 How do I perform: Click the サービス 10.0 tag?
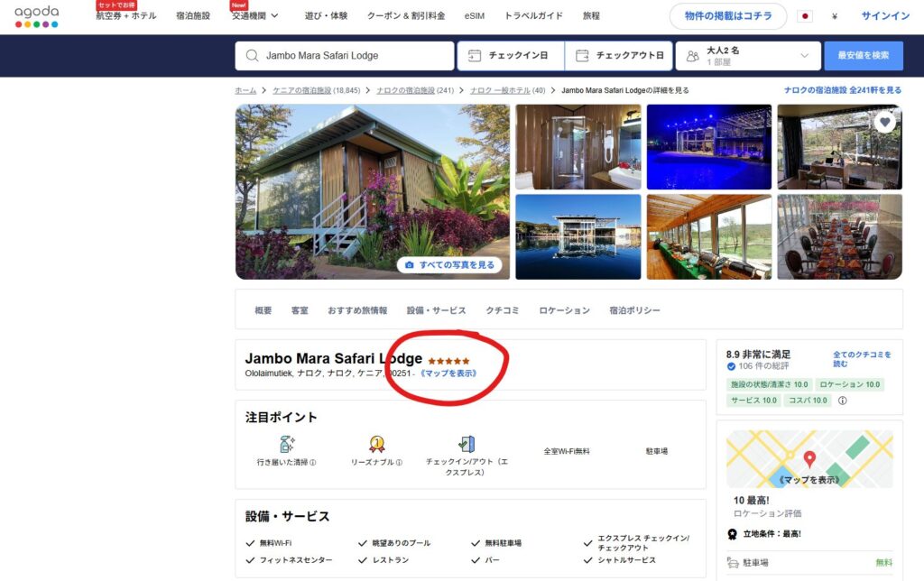point(753,400)
